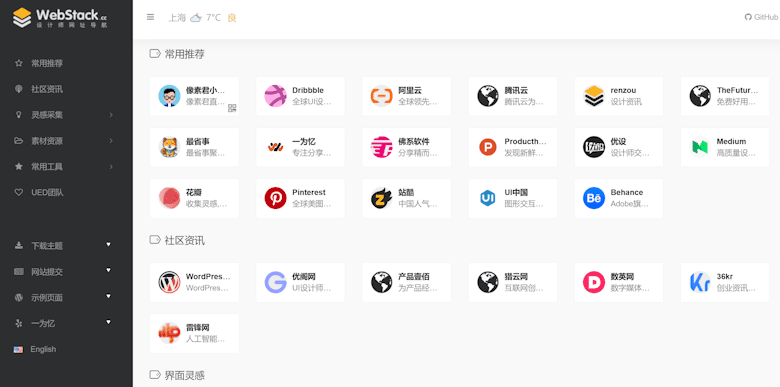Click the 36kr Kr icon
780x387 pixels.
click(x=700, y=282)
